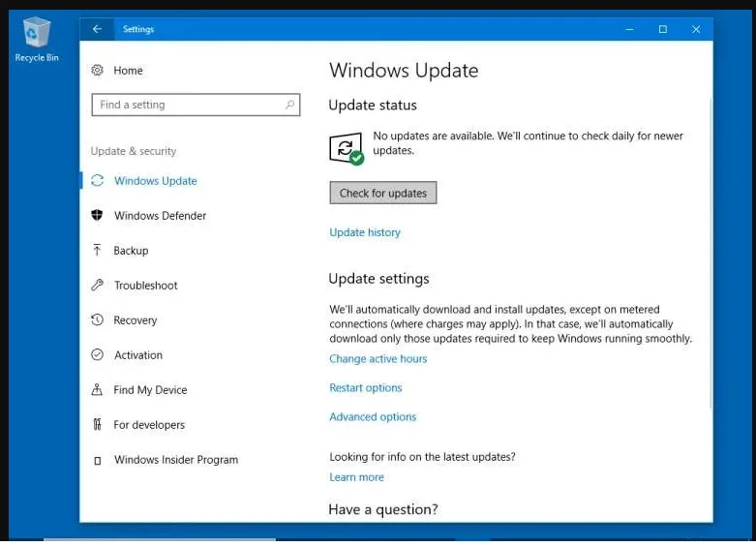Click the Windows Update refresh arrows sidebar icon
The width and height of the screenshot is (756, 546).
97,180
